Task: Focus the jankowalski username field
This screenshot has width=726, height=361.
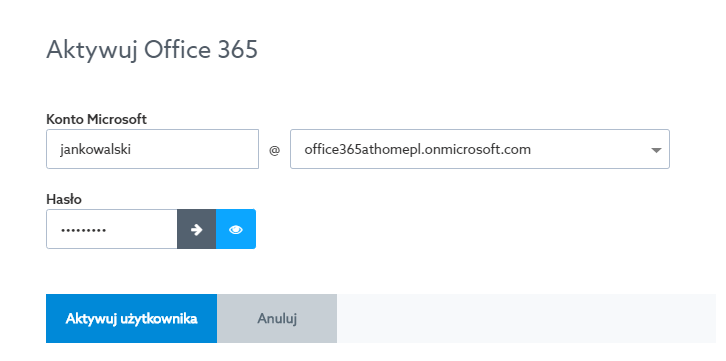Action: 152,149
